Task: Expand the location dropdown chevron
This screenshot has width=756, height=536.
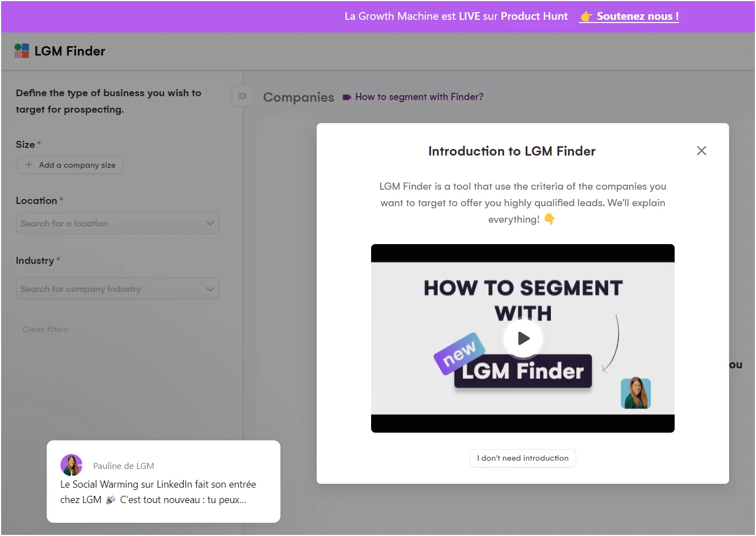Action: click(210, 223)
